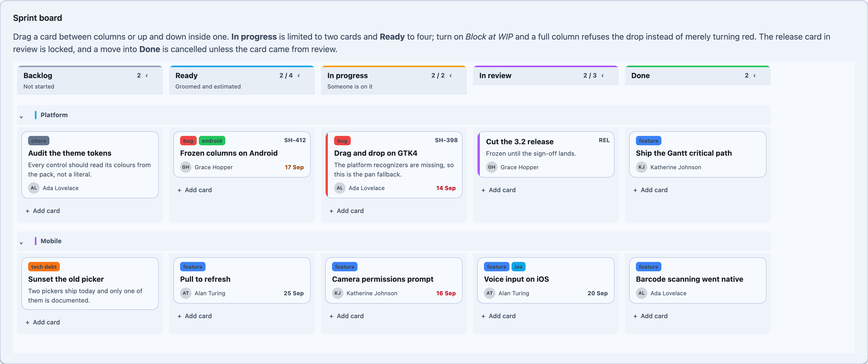
Task: Select the Cut the 3.2 release card
Action: [546, 154]
